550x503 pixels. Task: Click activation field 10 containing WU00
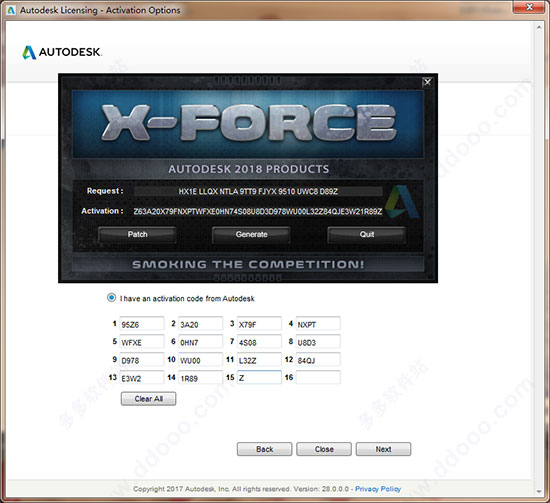[x=200, y=360]
